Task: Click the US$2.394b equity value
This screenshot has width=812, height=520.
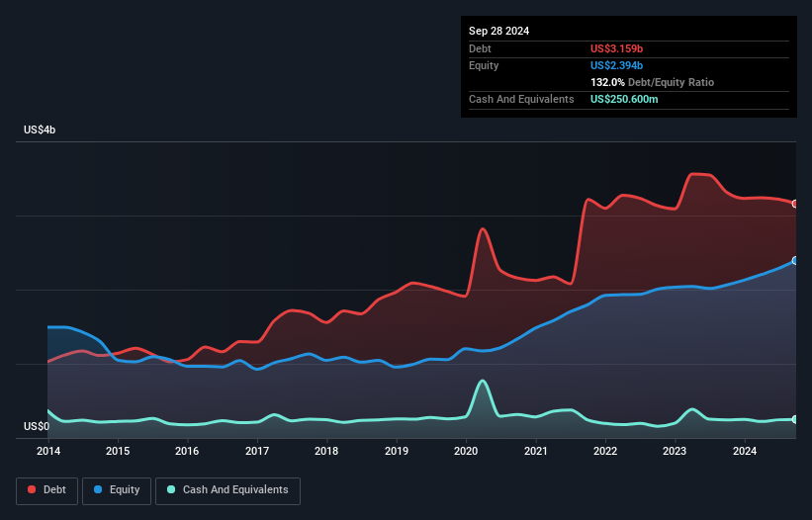Action: 616,65
